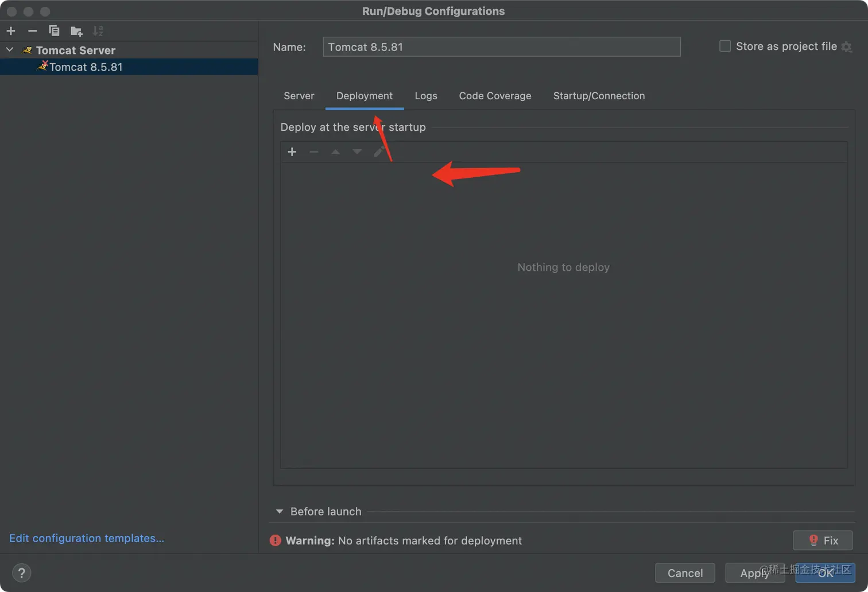
Task: Collapse the Tomcat Server tree node
Action: [10, 50]
